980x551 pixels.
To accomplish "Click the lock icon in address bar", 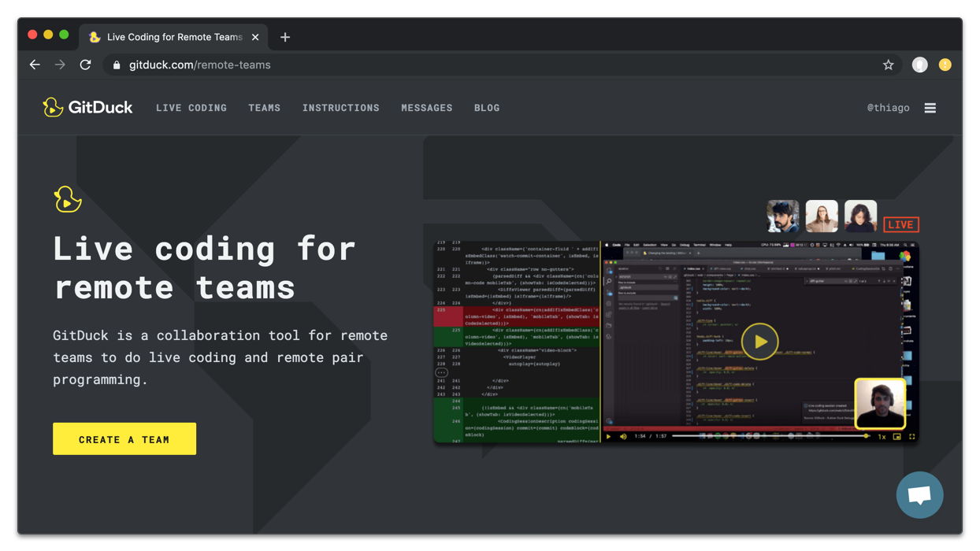I will (x=117, y=65).
